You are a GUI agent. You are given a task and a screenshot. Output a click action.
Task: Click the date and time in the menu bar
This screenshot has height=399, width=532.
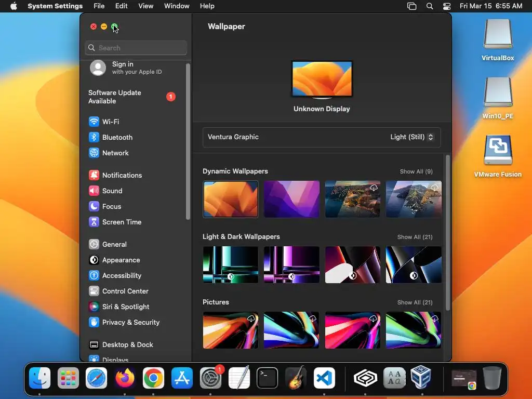point(491,6)
